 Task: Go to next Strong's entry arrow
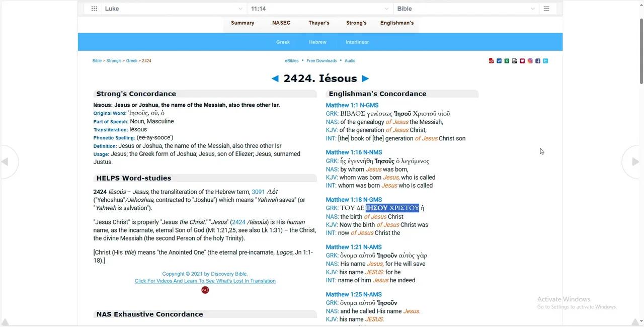click(365, 78)
